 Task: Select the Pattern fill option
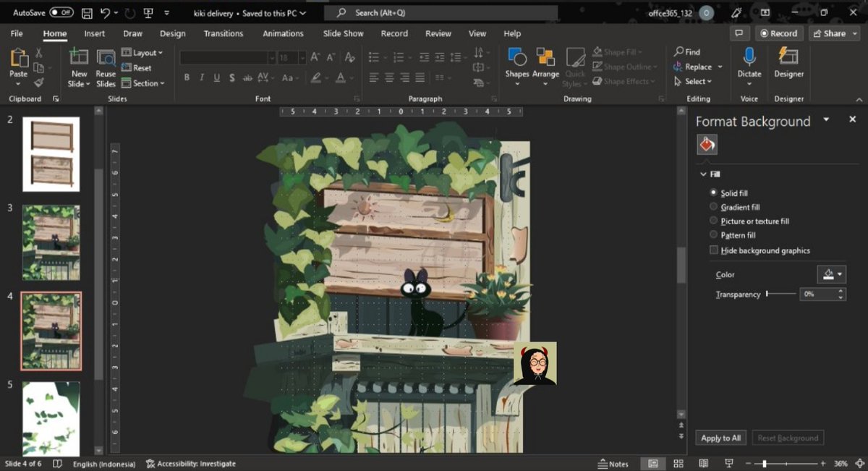[x=714, y=234]
